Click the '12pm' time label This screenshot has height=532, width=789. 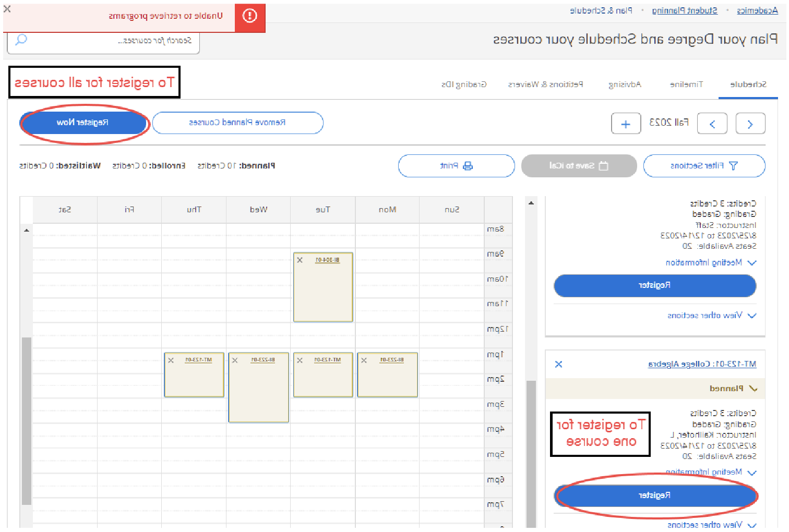tap(497, 330)
